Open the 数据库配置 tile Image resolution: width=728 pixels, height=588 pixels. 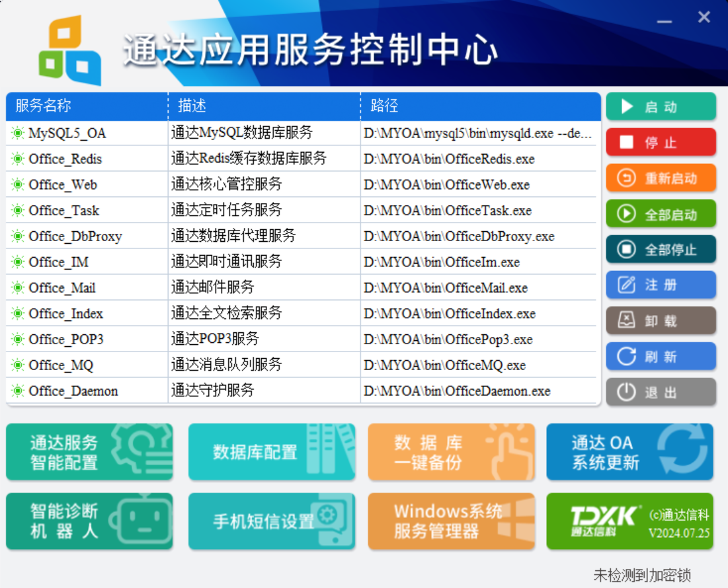[x=271, y=452]
